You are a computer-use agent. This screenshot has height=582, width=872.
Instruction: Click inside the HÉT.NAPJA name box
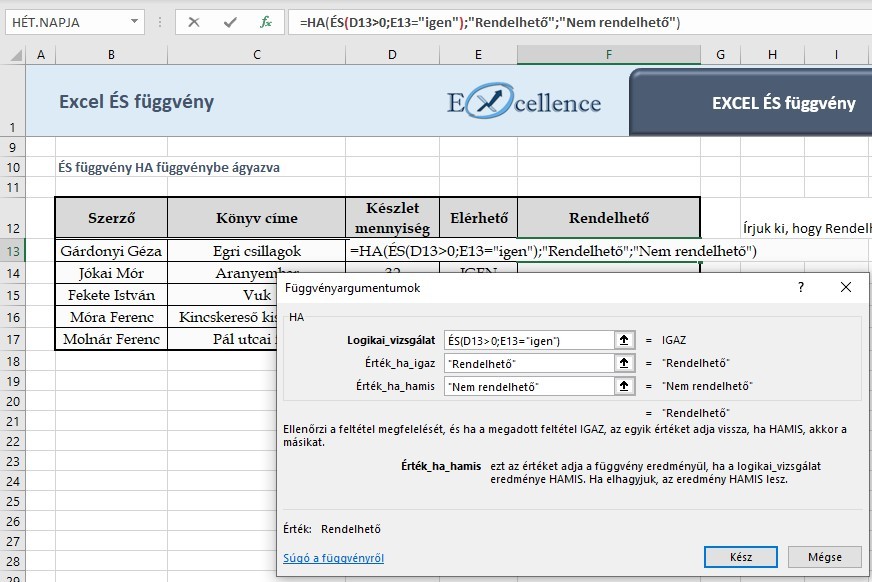(67, 22)
